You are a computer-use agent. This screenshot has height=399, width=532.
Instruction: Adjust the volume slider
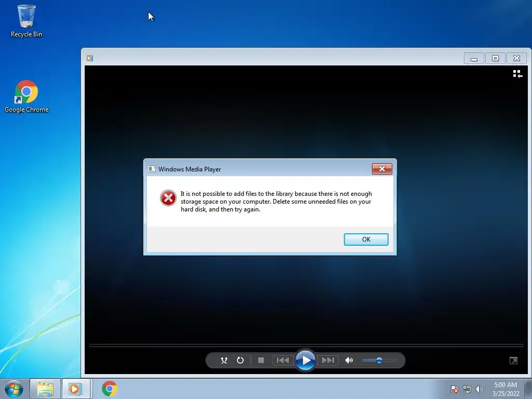pos(379,361)
